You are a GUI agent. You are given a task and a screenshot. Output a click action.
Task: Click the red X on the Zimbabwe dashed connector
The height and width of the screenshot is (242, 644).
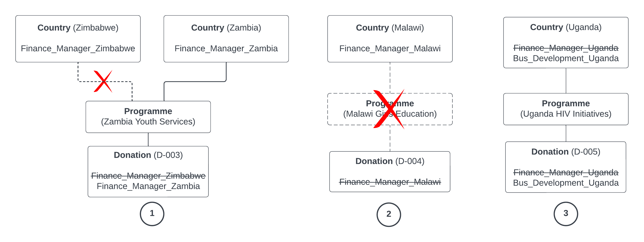click(103, 81)
